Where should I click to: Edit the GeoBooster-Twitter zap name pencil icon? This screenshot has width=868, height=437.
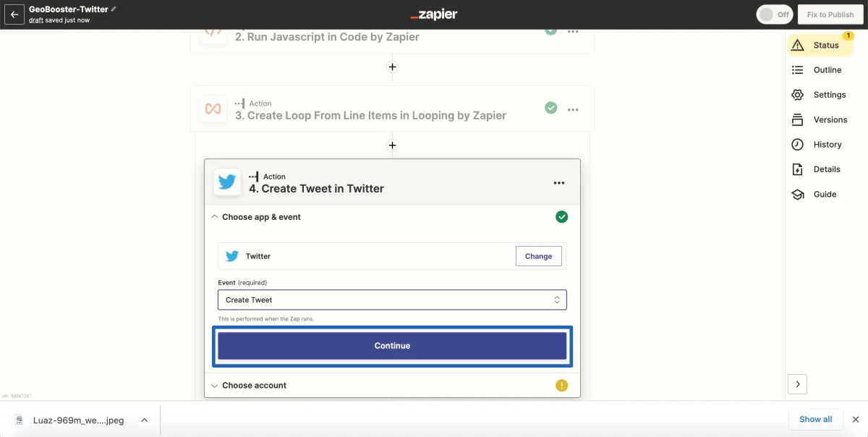pos(114,9)
